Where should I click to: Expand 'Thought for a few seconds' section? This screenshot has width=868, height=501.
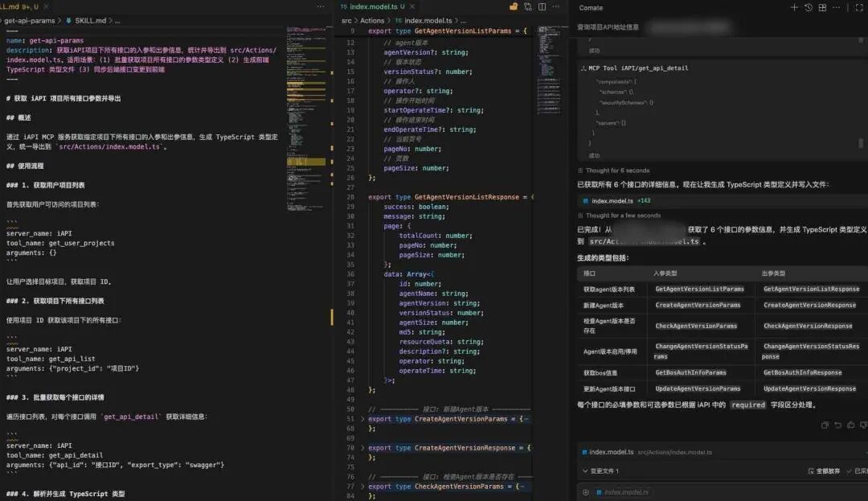619,216
